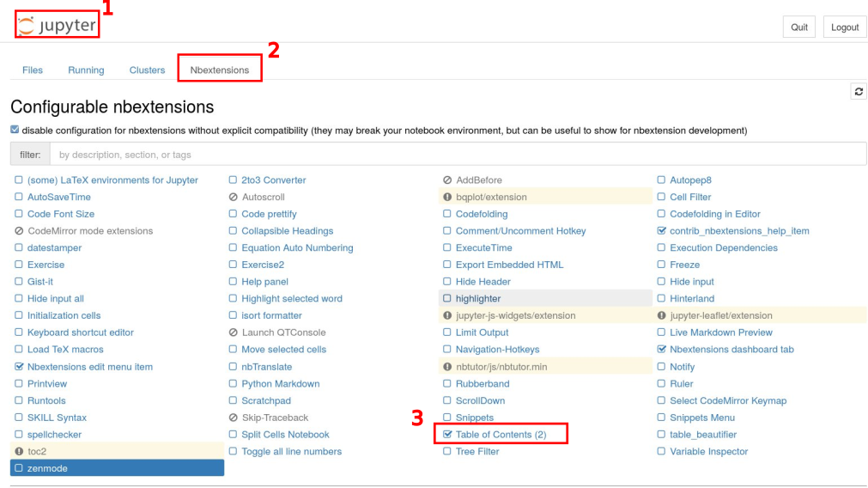Open the Hinterland extension link
This screenshot has height=488, width=868.
coord(692,299)
